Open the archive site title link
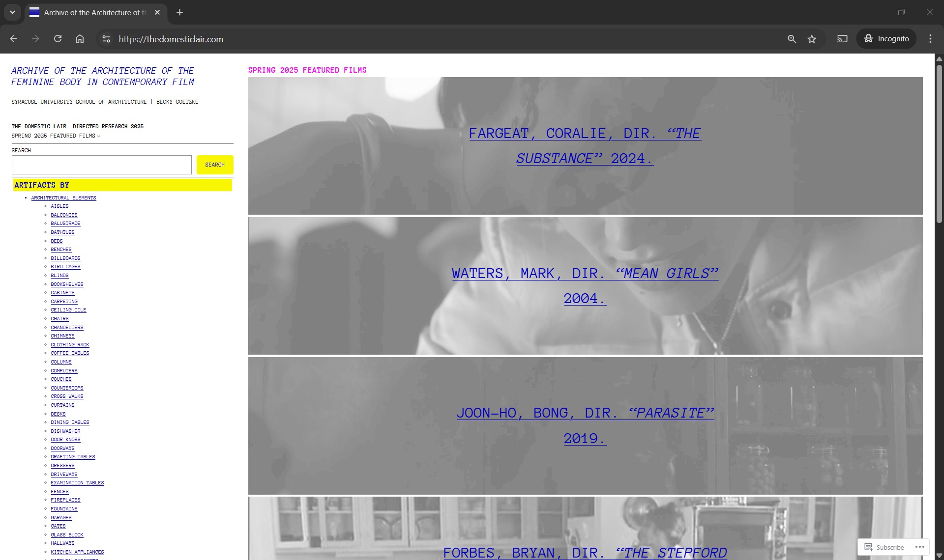Screen dimensions: 944x560 [103, 76]
